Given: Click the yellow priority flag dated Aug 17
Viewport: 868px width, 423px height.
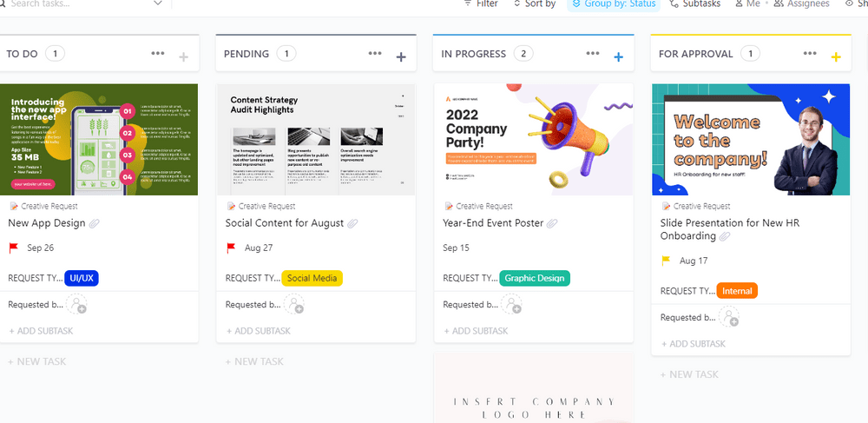Looking at the screenshot, I should 666,261.
